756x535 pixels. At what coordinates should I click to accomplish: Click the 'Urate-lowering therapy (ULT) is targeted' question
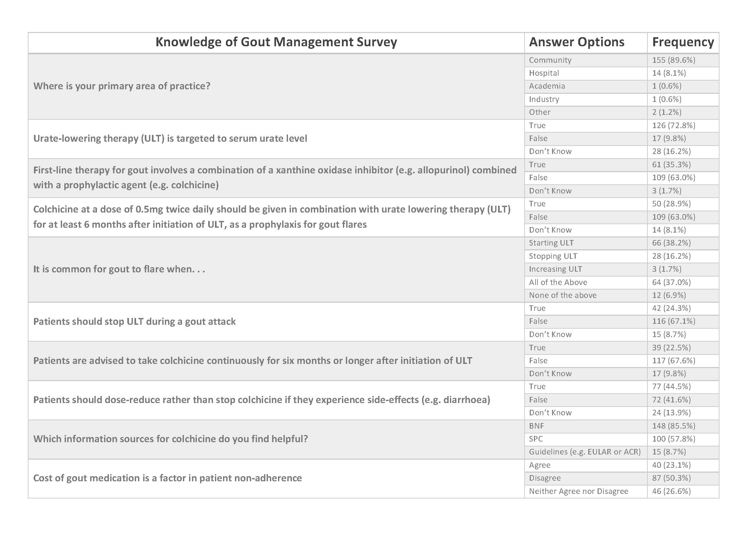[x=170, y=138]
